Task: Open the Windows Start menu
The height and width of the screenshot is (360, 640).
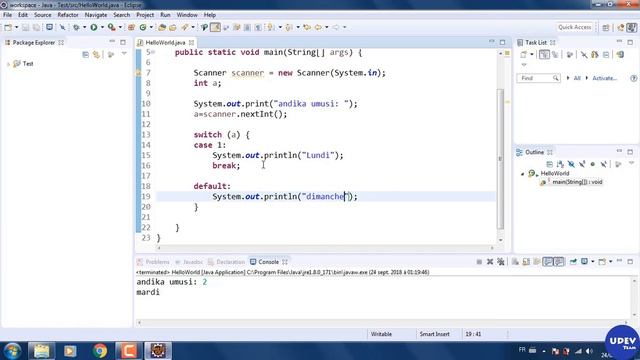Action: 12,351
